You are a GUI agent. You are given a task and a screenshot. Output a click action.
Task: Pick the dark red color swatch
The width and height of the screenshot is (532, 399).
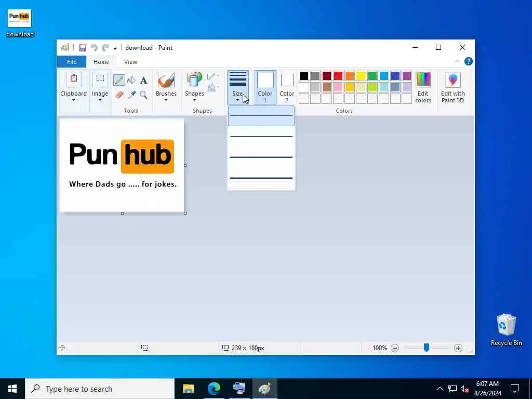(326, 76)
